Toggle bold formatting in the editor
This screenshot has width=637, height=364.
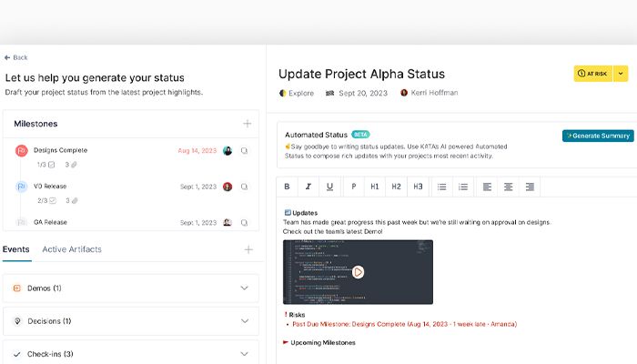tap(287, 187)
